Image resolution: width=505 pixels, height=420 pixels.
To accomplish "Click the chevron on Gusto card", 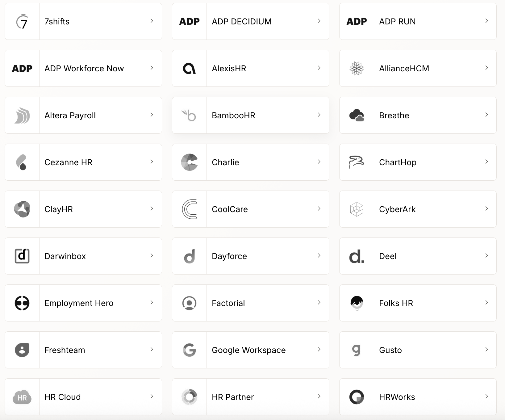I will [486, 350].
